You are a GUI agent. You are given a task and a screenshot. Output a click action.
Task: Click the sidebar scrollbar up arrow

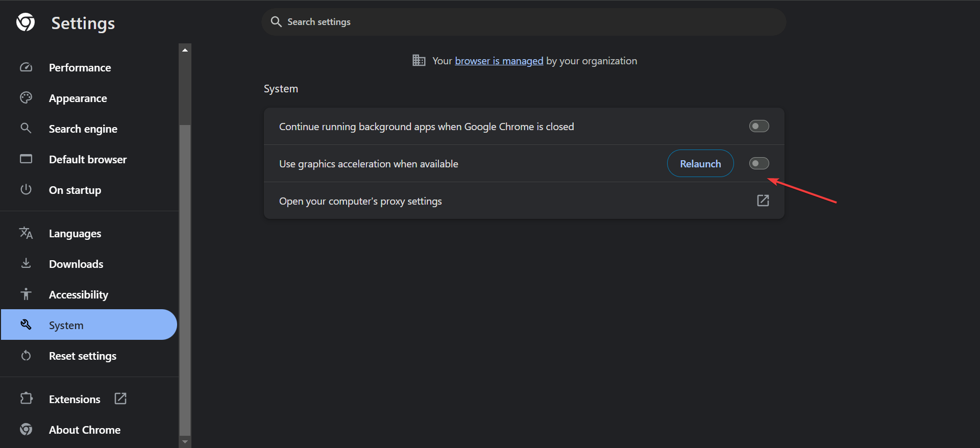coord(185,50)
